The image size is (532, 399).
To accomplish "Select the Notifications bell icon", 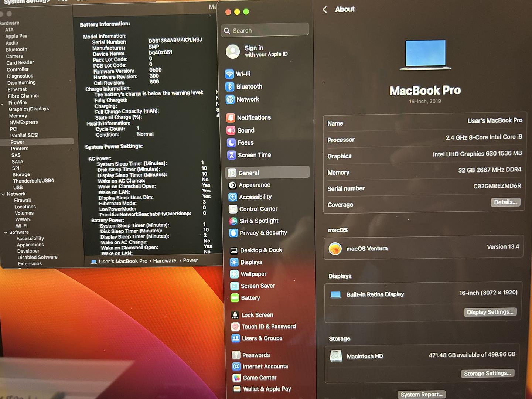I will (x=231, y=118).
